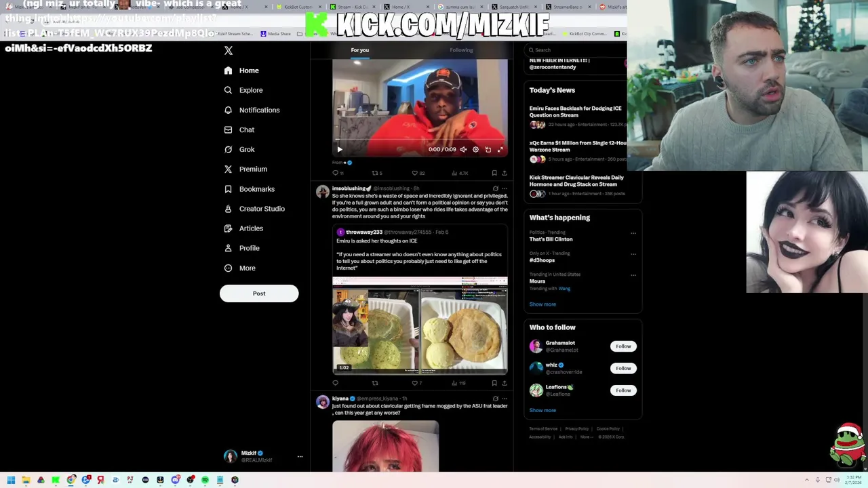Click the X logo above Home
Viewport: 868px width, 488px height.
(x=229, y=51)
